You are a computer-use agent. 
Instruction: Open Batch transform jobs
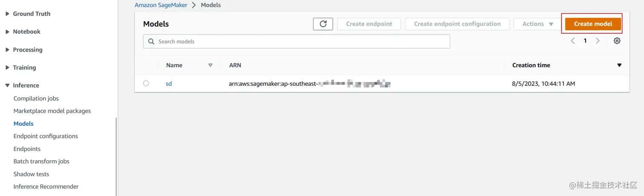click(x=41, y=161)
